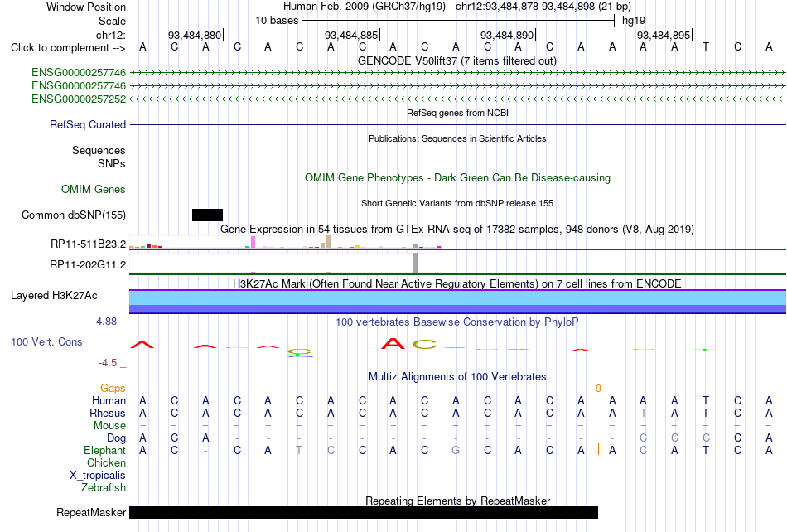Click the -4.5 PhyloP minimum value

[108, 362]
